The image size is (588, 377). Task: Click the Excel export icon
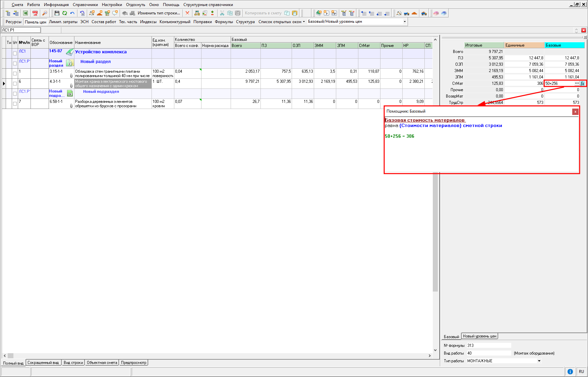[25, 13]
